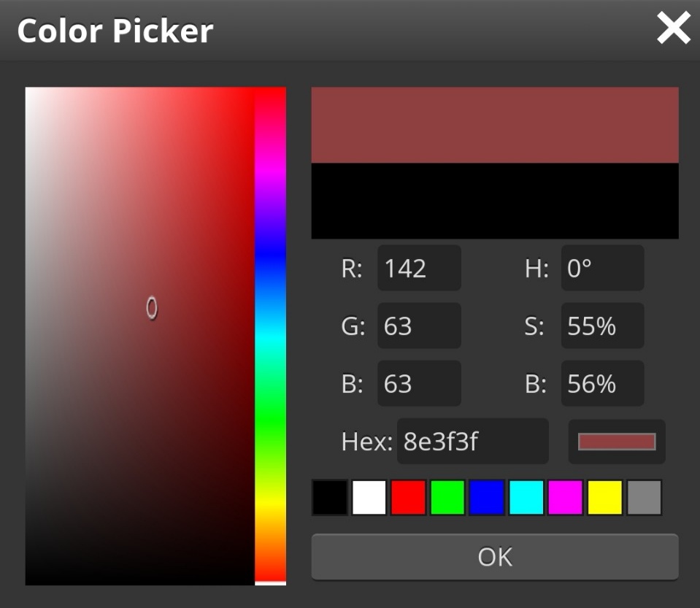
Task: Click the current color preview swatch
Action: [x=616, y=441]
